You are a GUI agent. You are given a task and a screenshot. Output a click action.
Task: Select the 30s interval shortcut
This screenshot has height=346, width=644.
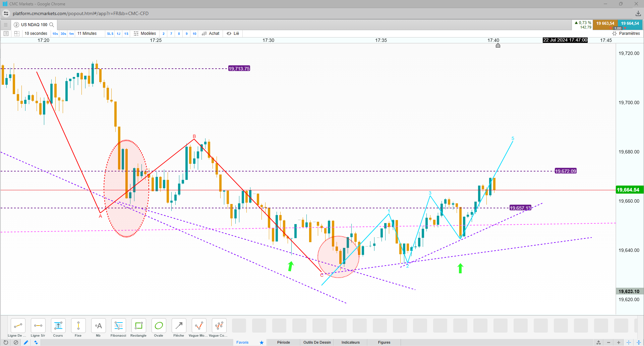[63, 33]
